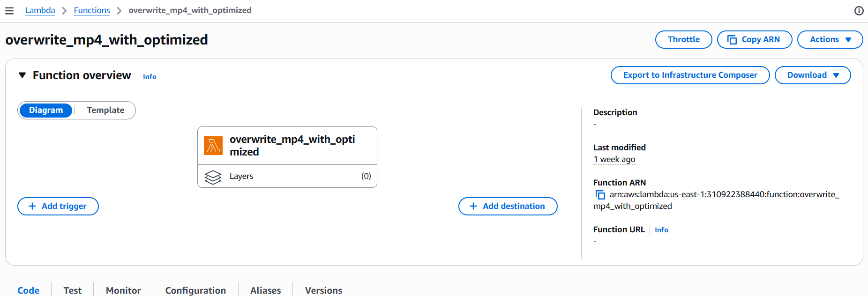Viewport: 868px width, 296px height.
Task: Switch to Template view
Action: pyautogui.click(x=105, y=110)
